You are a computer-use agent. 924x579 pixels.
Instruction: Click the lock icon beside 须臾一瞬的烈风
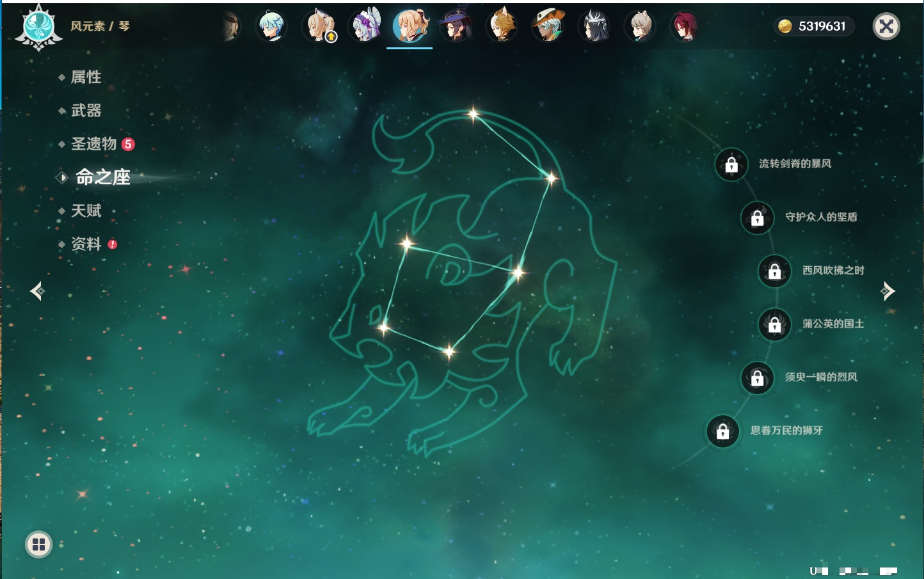[x=758, y=378]
